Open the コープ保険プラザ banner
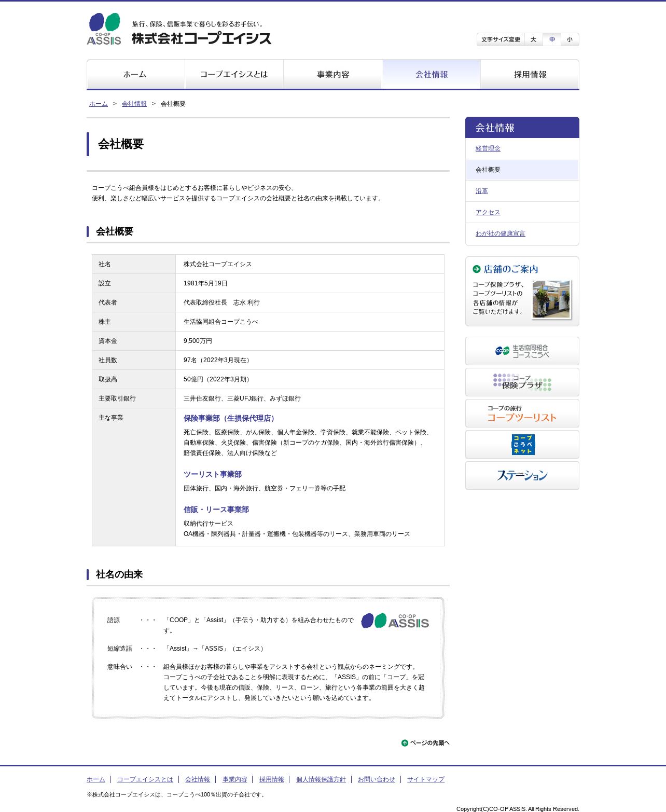Screen dimensions: 666x812 click(522, 382)
